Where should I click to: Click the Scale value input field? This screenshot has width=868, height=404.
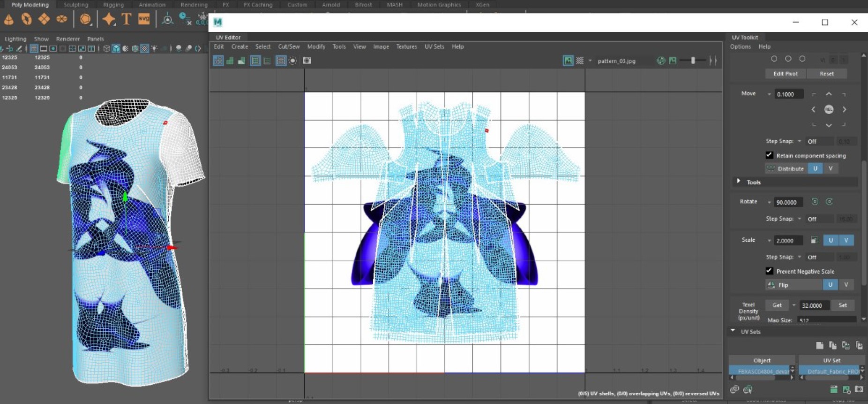point(788,240)
